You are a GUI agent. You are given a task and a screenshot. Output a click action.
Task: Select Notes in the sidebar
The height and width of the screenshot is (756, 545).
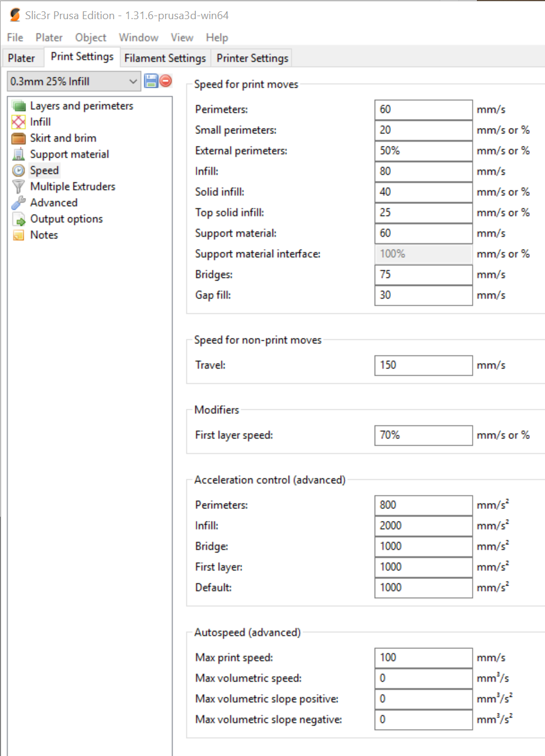44,235
